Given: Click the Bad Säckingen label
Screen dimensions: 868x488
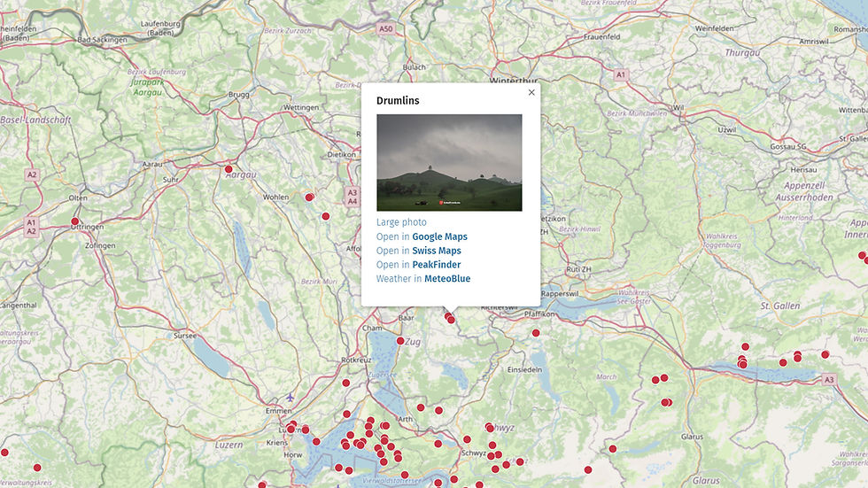Looking at the screenshot, I should point(102,40).
